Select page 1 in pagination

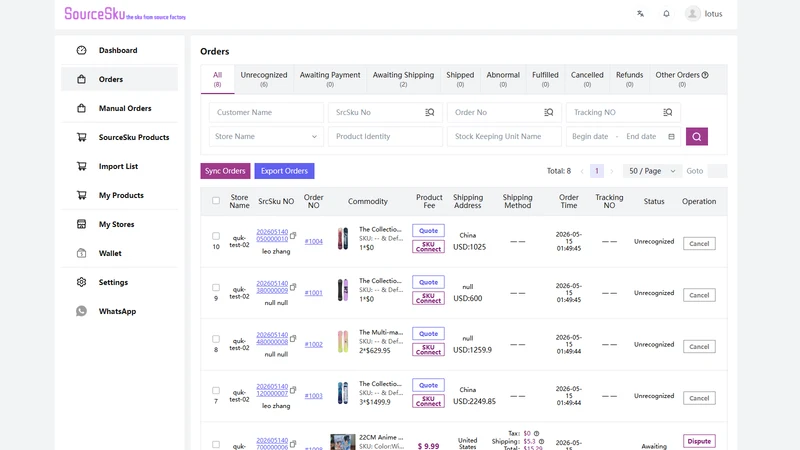596,171
